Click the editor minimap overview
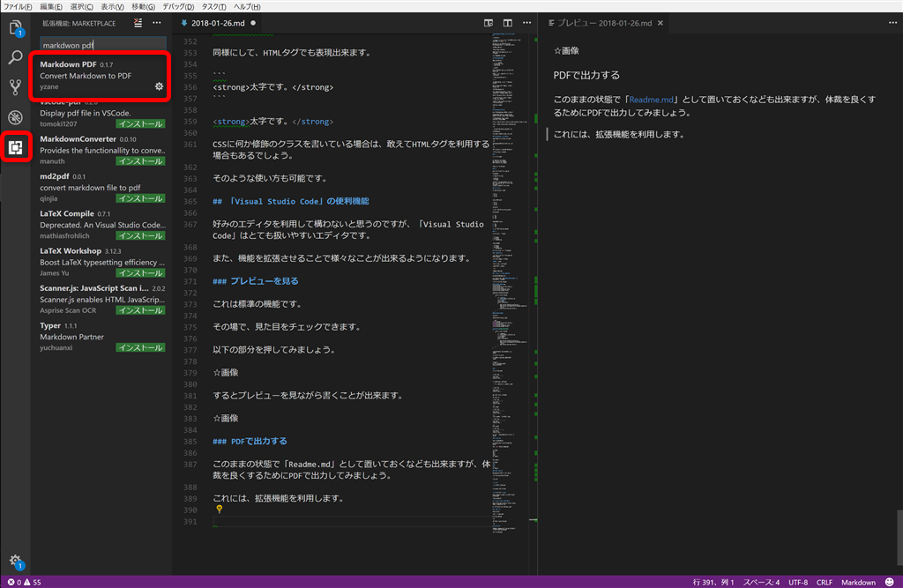The height and width of the screenshot is (588, 903). point(511,282)
